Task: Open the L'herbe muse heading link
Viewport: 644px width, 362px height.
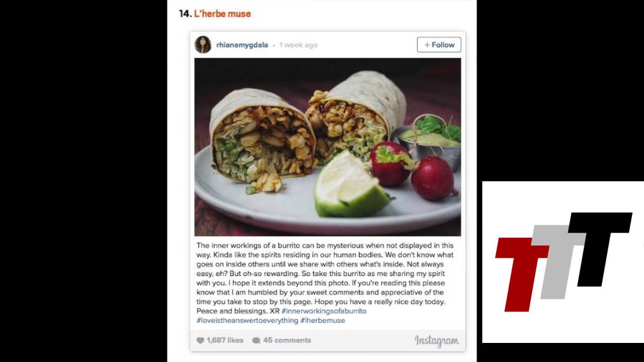Action: point(222,14)
